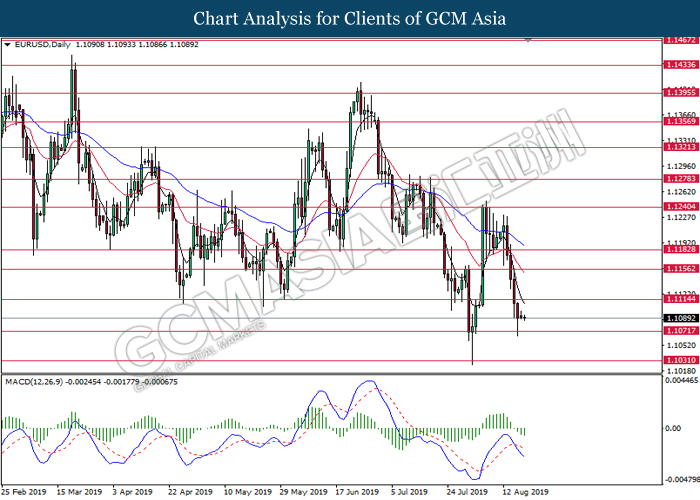Click the 15 Mar 2019 date label
Viewport: 700px width, 500px height.
coord(79,492)
